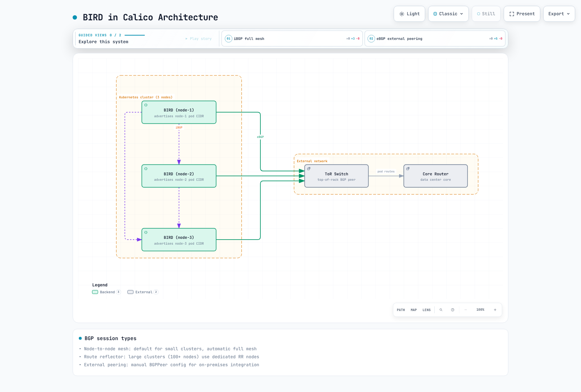Screen dimensions: 581x392
Task: Click code icon on BIRD (node-2)
Action: coord(146,169)
